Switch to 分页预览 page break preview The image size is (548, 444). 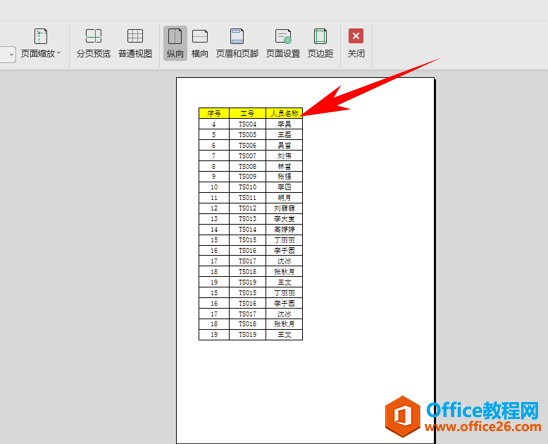click(x=94, y=43)
